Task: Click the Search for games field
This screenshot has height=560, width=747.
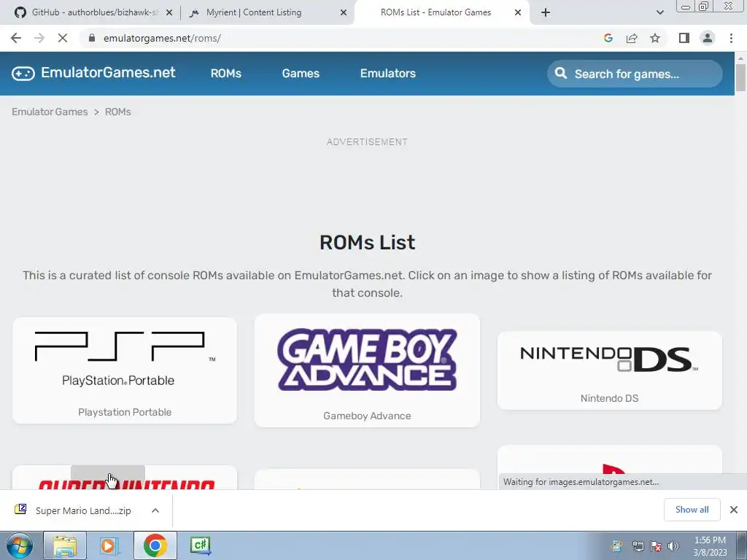Action: (x=635, y=74)
